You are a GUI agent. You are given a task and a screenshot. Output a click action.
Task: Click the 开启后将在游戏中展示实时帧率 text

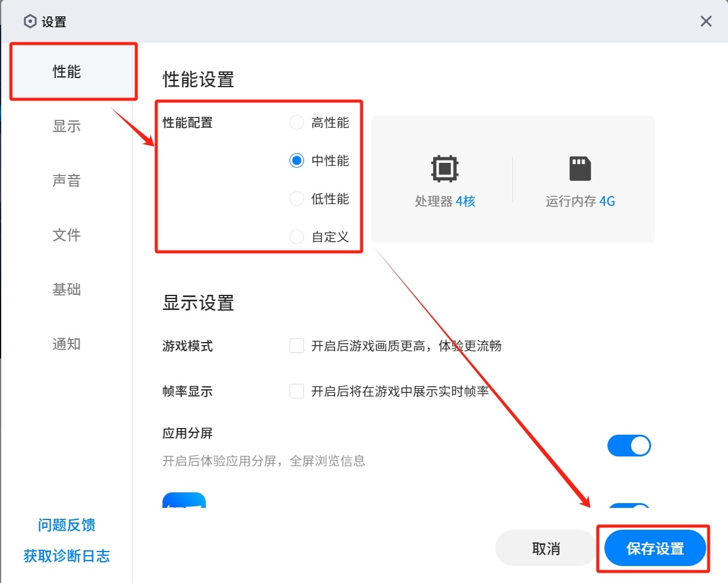[400, 391]
